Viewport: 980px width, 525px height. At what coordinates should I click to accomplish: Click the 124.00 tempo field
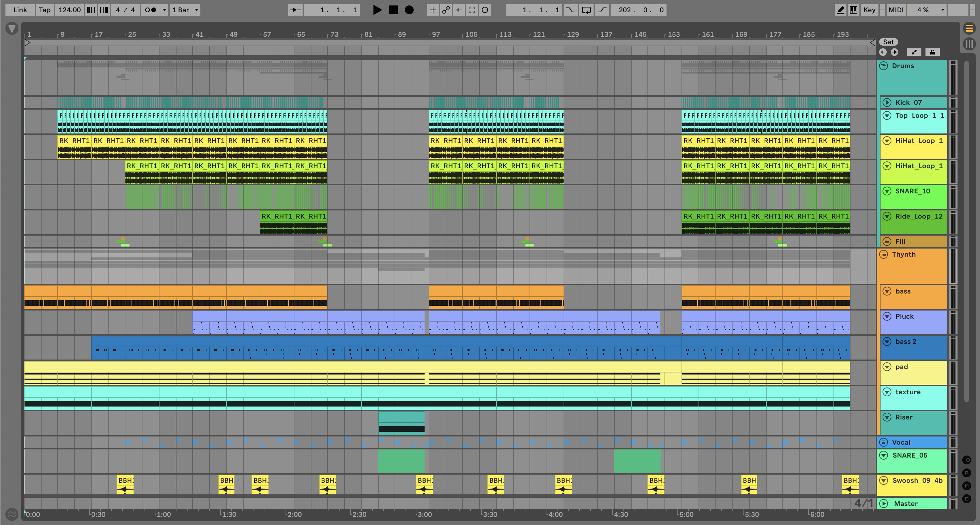pyautogui.click(x=69, y=10)
